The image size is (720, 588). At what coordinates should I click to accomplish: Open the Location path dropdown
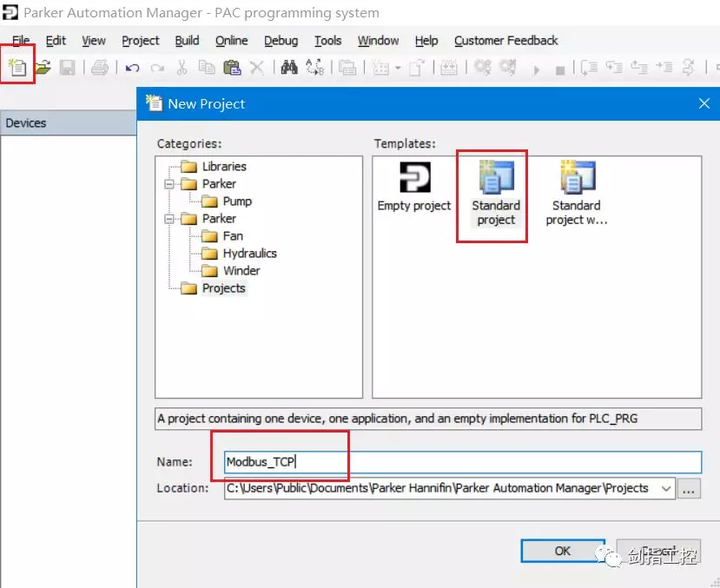(x=666, y=488)
